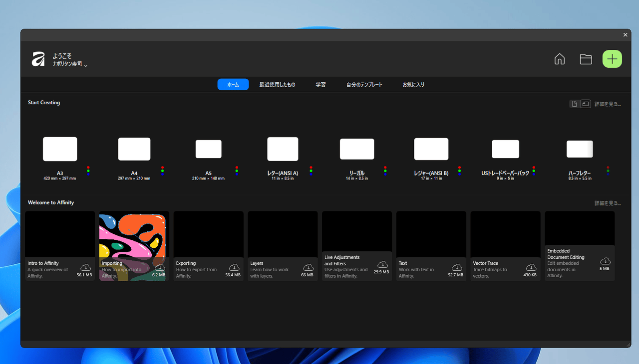Download the Layers tutorial via cloud icon
This screenshot has height=364, width=639.
click(308, 268)
